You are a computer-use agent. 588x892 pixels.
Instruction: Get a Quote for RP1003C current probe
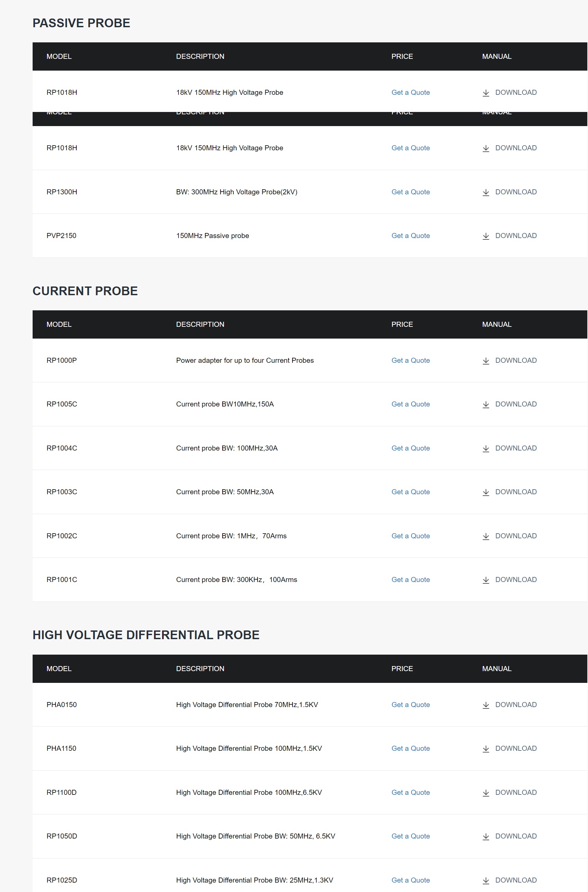pos(410,492)
